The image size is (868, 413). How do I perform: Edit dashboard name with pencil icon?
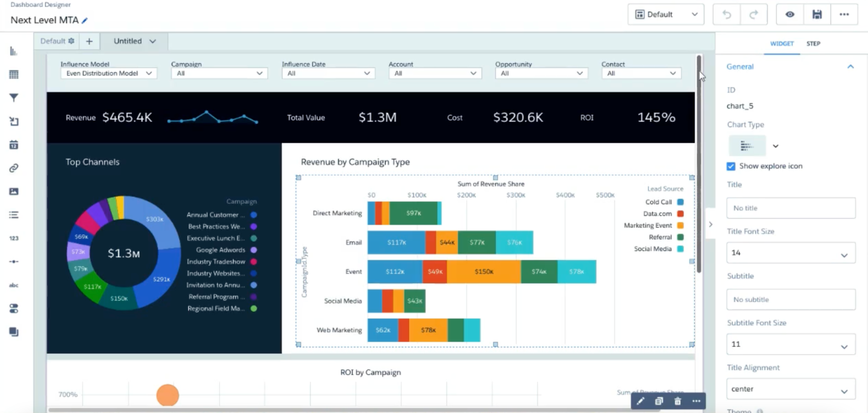(85, 21)
